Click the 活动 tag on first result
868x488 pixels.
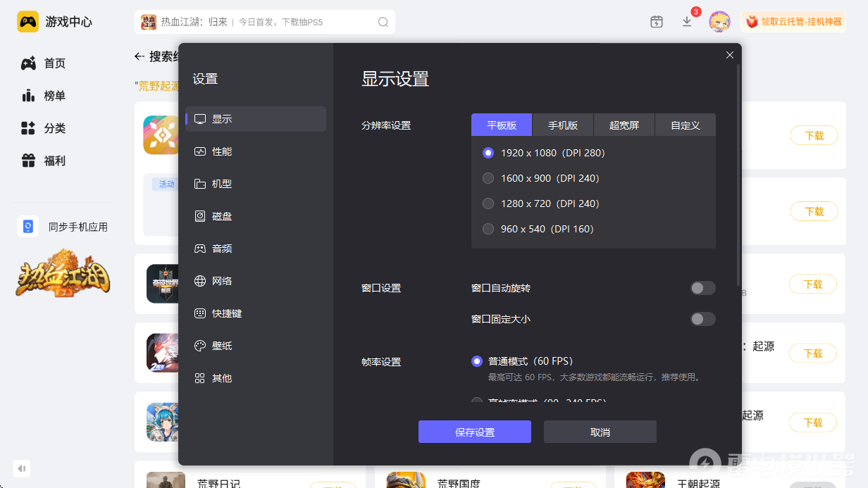pyautogui.click(x=166, y=184)
